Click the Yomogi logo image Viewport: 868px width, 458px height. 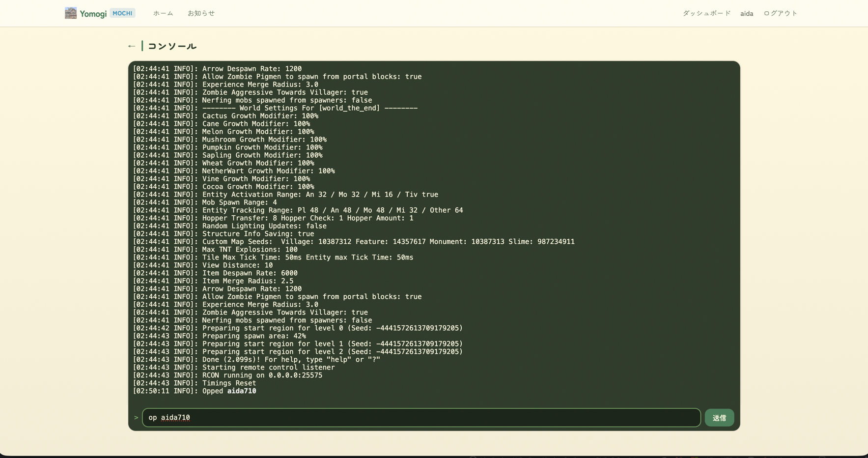[x=71, y=13]
